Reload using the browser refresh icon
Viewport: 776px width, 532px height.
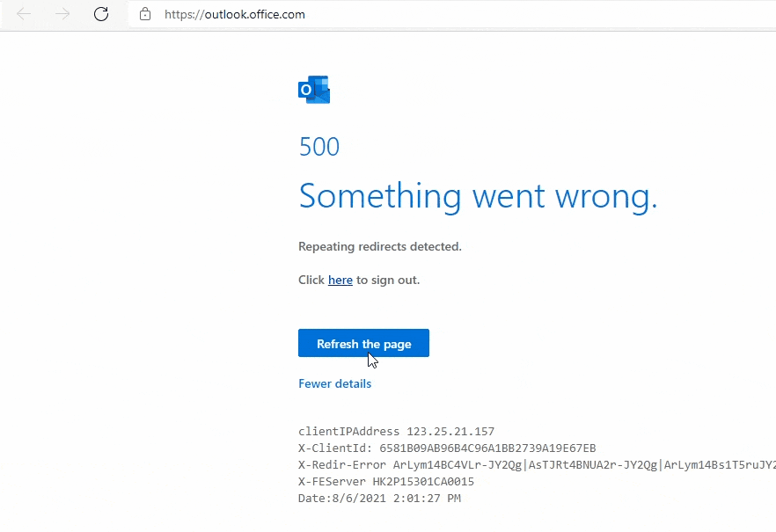(x=101, y=14)
